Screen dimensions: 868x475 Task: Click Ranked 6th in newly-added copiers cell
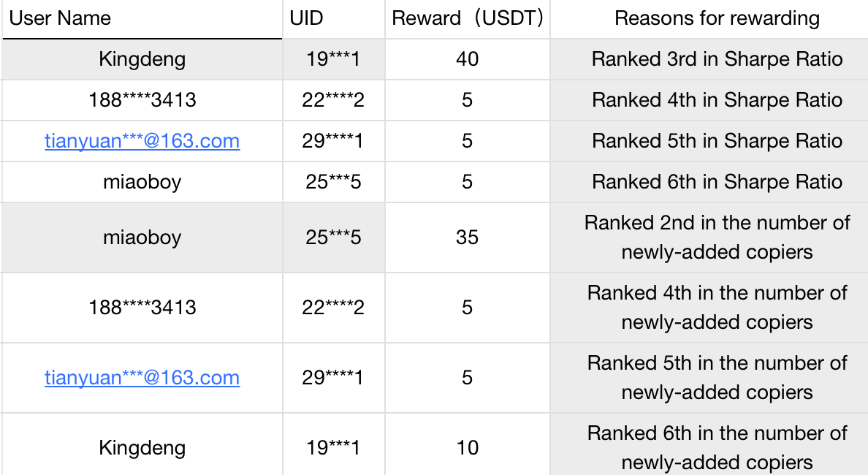(x=717, y=448)
